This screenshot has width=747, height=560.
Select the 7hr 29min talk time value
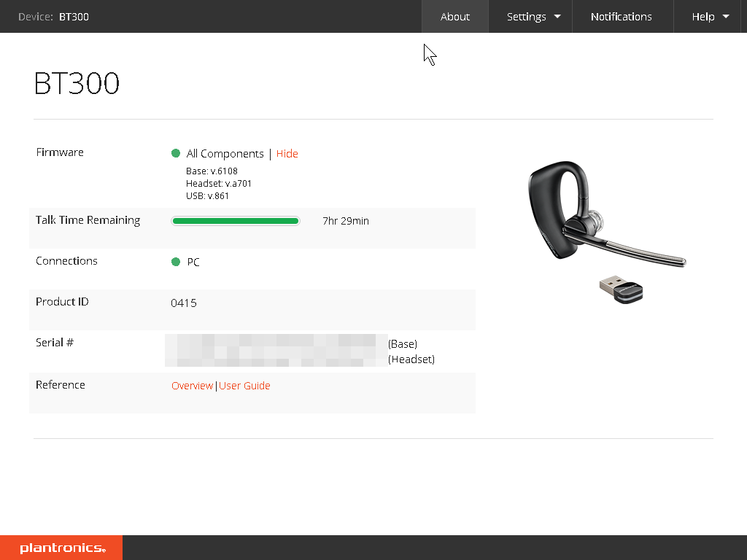pos(346,221)
